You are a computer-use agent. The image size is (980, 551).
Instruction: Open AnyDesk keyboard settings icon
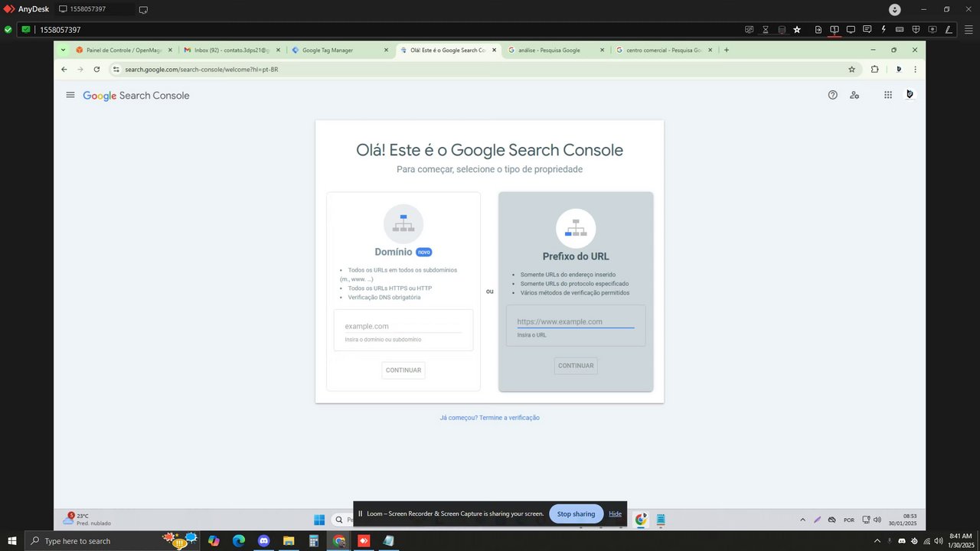[x=900, y=30]
